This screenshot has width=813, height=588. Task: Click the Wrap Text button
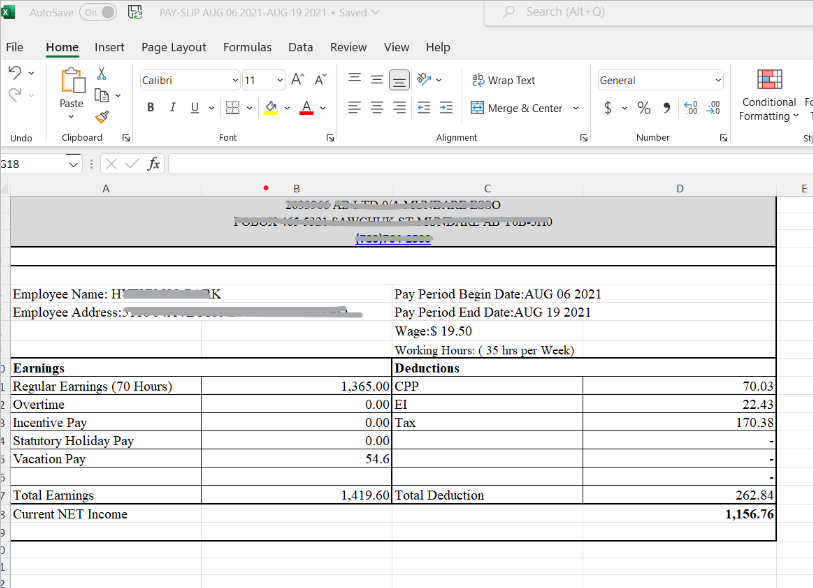[503, 80]
